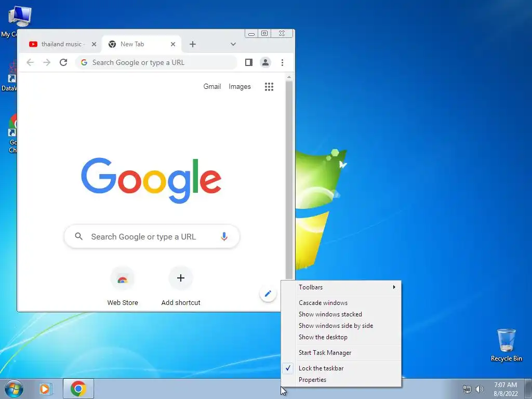Minimize the Chrome window
532x399 pixels.
pyautogui.click(x=251, y=34)
